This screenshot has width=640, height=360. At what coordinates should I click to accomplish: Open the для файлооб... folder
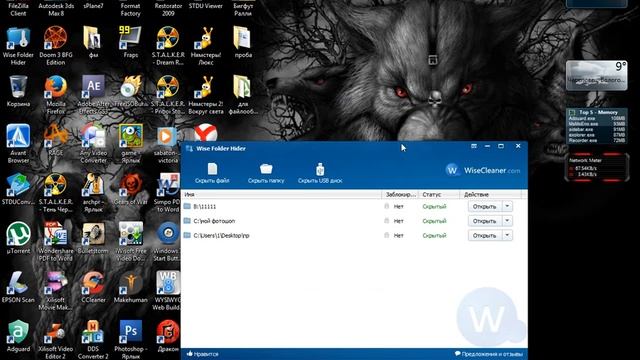pyautogui.click(x=243, y=95)
